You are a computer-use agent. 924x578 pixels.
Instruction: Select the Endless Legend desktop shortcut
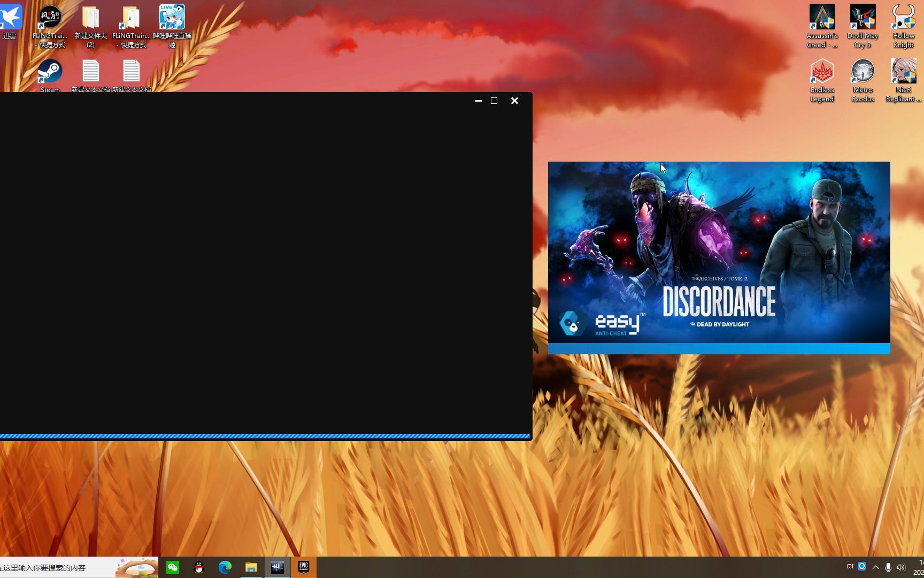(x=822, y=80)
